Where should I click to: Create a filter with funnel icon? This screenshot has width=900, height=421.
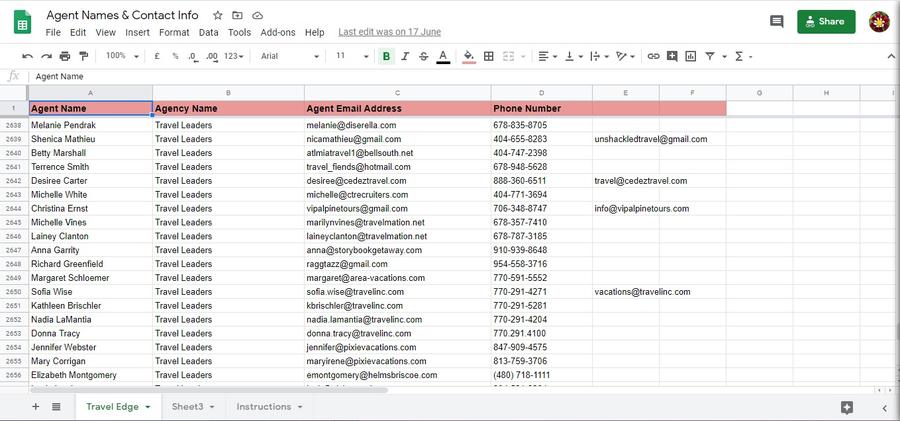(x=710, y=56)
